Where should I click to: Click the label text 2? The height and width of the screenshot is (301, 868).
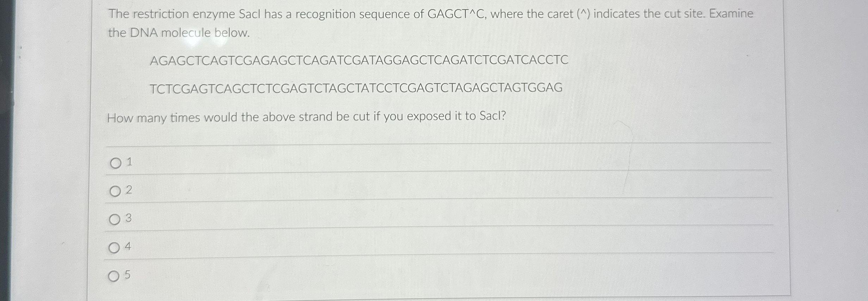pos(129,190)
